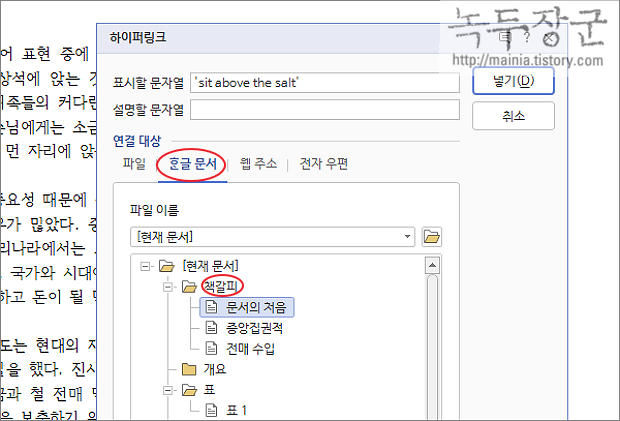Collapse the [현재 문서] root node

(145, 266)
